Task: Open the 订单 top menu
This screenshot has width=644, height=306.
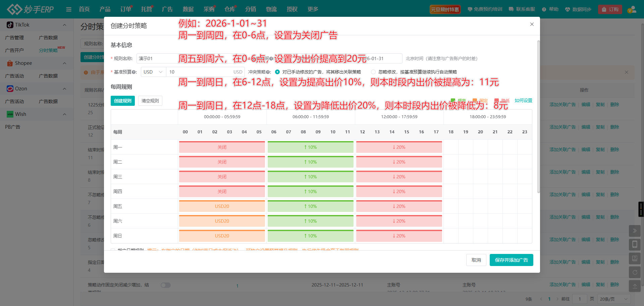Action: coord(126,9)
